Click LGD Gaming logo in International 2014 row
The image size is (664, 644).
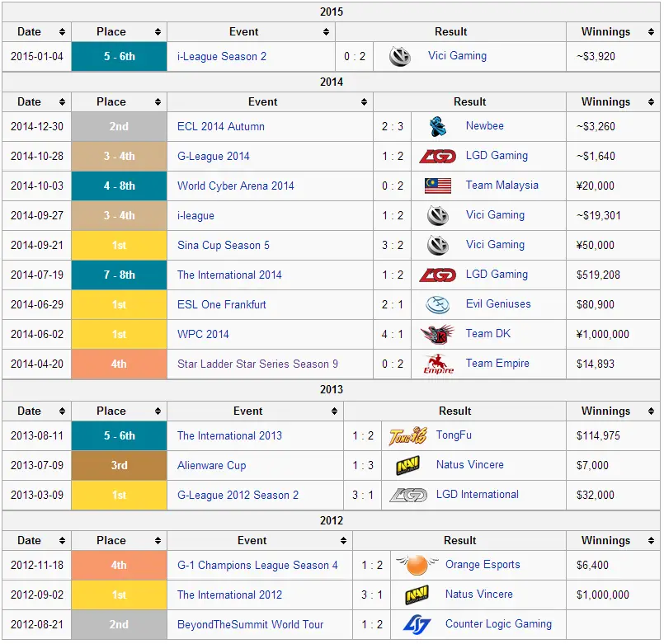pyautogui.click(x=437, y=275)
